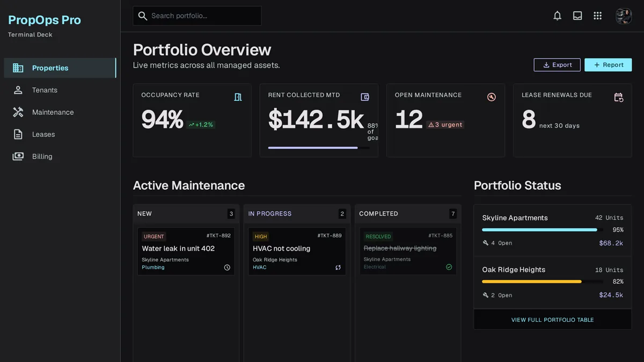Click the HVAC category label
The width and height of the screenshot is (644, 362).
click(259, 267)
